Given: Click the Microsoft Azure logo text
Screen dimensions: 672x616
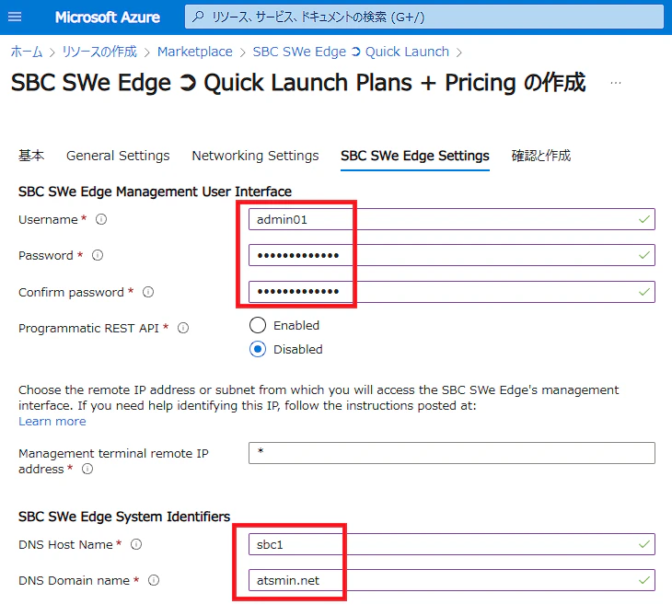Looking at the screenshot, I should point(107,17).
